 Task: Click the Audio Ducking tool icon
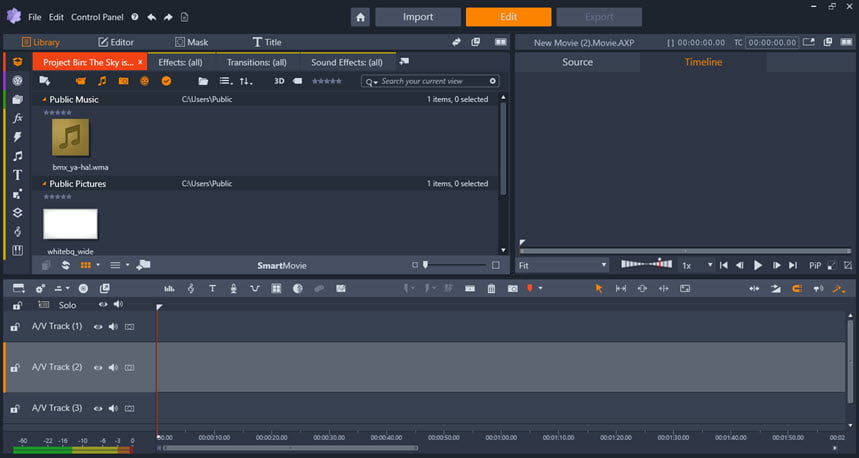coord(255,289)
